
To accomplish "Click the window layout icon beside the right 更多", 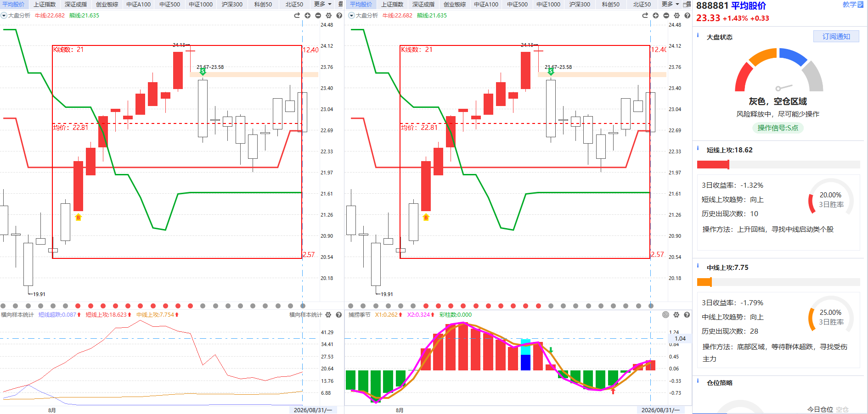I will pos(687,4).
